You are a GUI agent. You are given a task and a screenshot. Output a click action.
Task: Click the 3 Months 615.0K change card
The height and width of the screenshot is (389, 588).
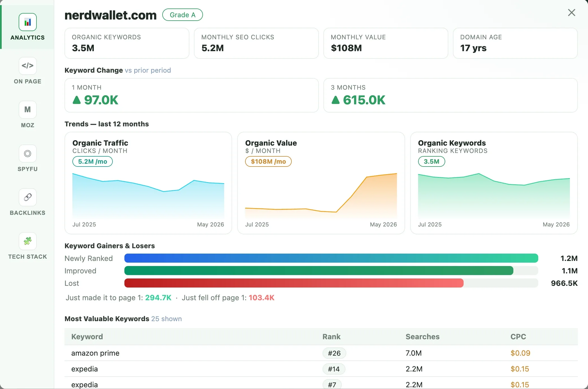451,95
